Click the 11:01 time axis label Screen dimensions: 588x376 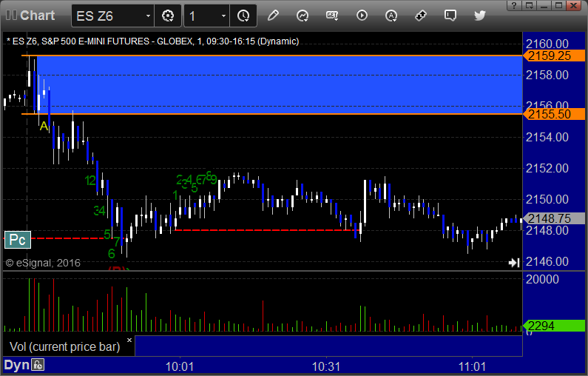tap(472, 366)
